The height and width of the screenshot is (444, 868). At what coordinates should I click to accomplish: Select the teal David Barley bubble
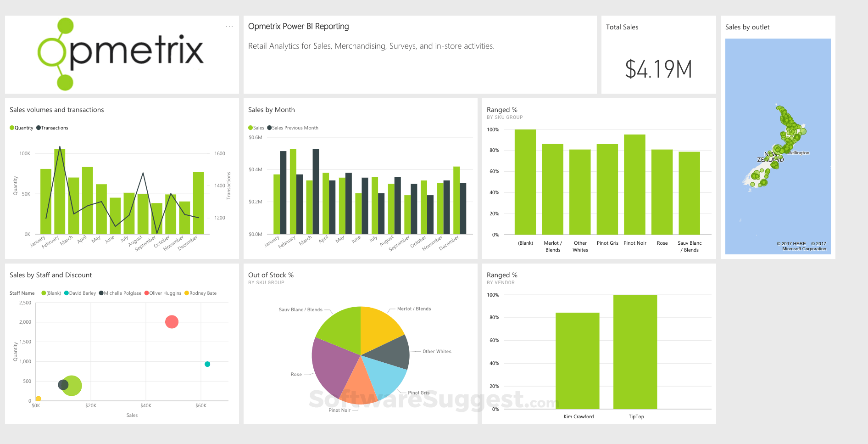(x=207, y=364)
